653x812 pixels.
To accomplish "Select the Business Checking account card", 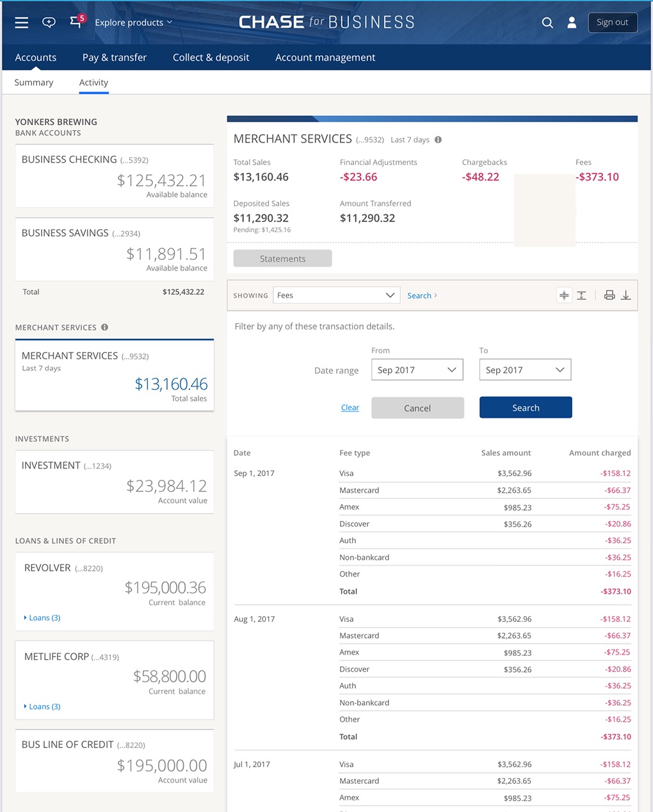I will click(x=115, y=176).
